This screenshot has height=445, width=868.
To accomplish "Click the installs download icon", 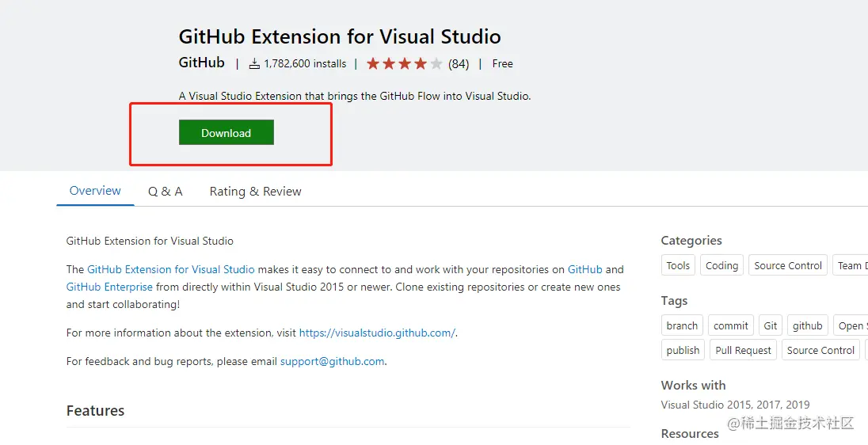I will pos(254,63).
